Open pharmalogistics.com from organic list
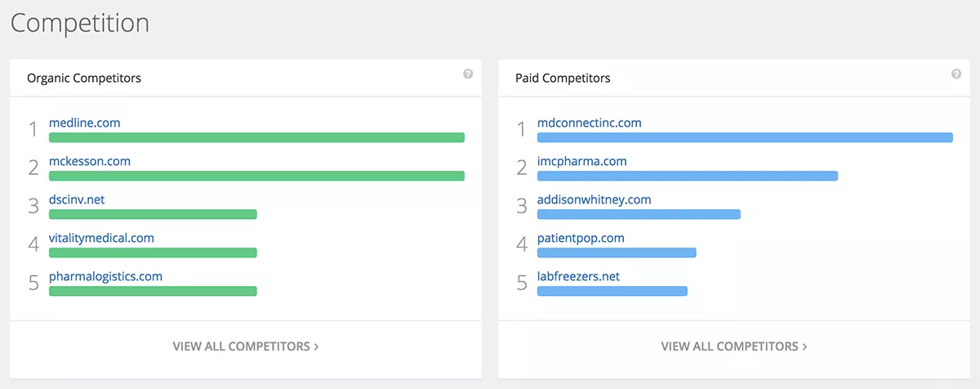 point(105,276)
